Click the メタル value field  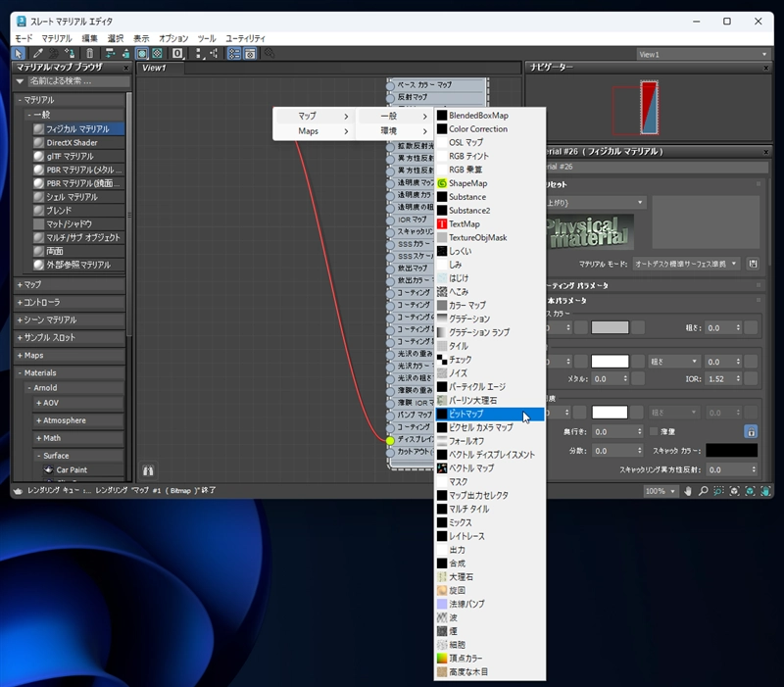click(607, 379)
